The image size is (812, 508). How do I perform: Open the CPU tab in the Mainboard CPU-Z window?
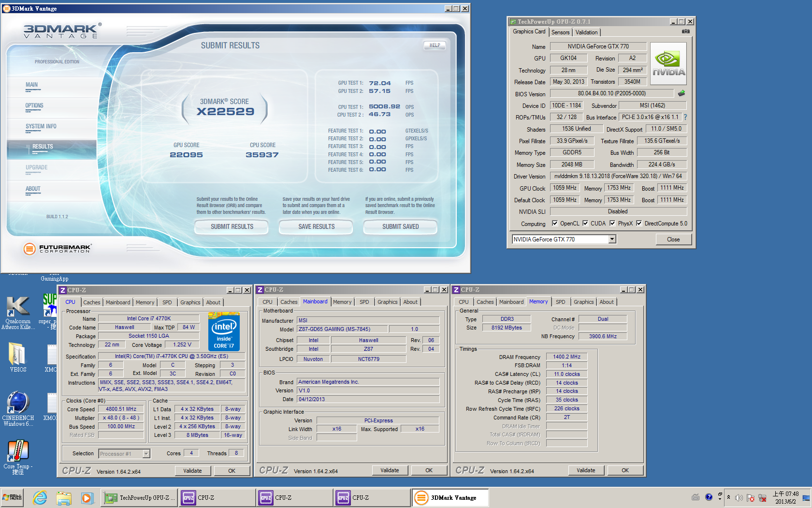267,302
